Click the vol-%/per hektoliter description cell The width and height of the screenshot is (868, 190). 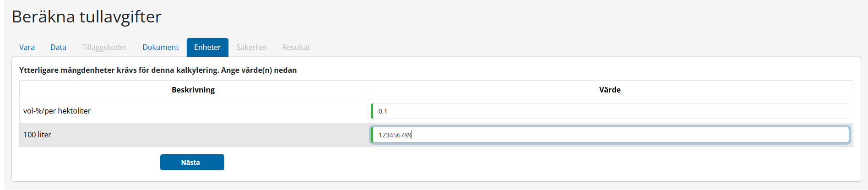57,111
